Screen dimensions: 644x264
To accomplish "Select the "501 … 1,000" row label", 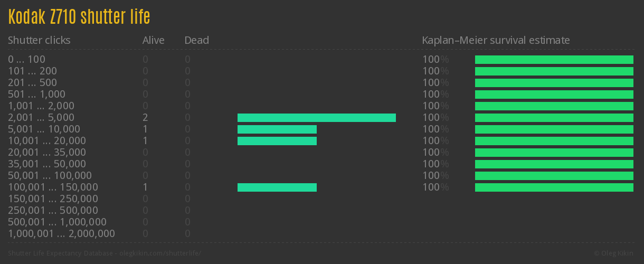I will click(36, 94).
